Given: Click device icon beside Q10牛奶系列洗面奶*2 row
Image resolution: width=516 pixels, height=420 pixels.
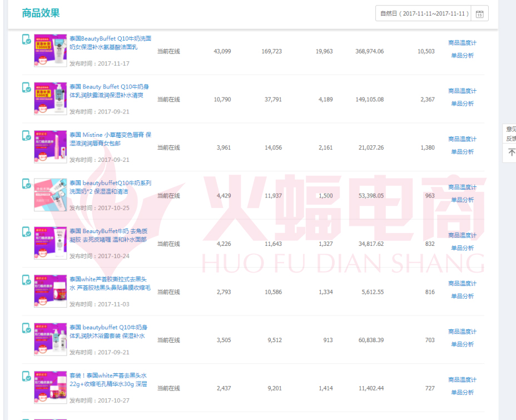Looking at the screenshot, I should coord(26,184).
